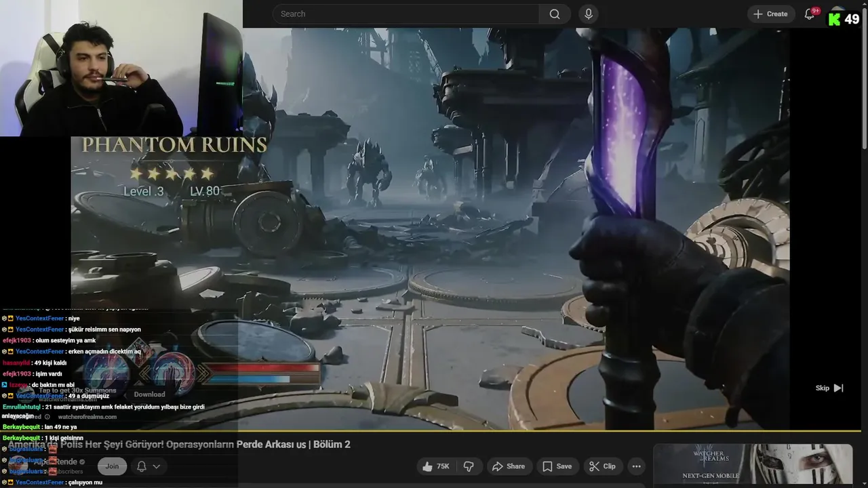Screen dimensions: 868x488
Task: Click the YouTube search magnifier button
Action: click(555, 14)
